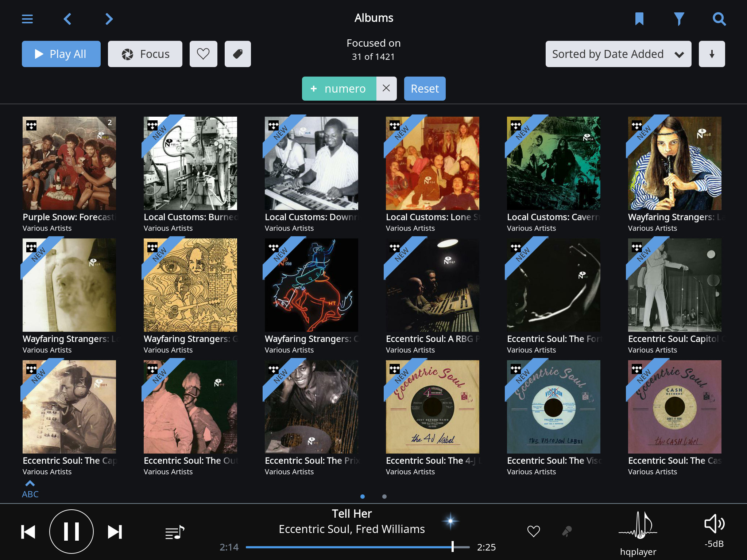Click Various Artists under Purple Snow
The height and width of the screenshot is (560, 747).
pos(47,228)
